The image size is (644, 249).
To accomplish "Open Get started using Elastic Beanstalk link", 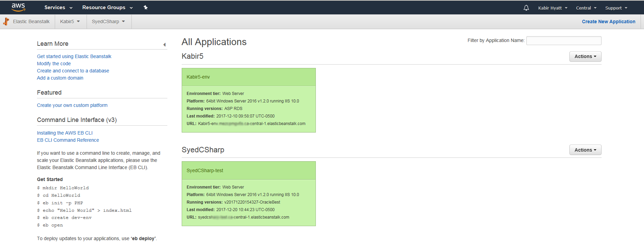I will click(x=74, y=56).
